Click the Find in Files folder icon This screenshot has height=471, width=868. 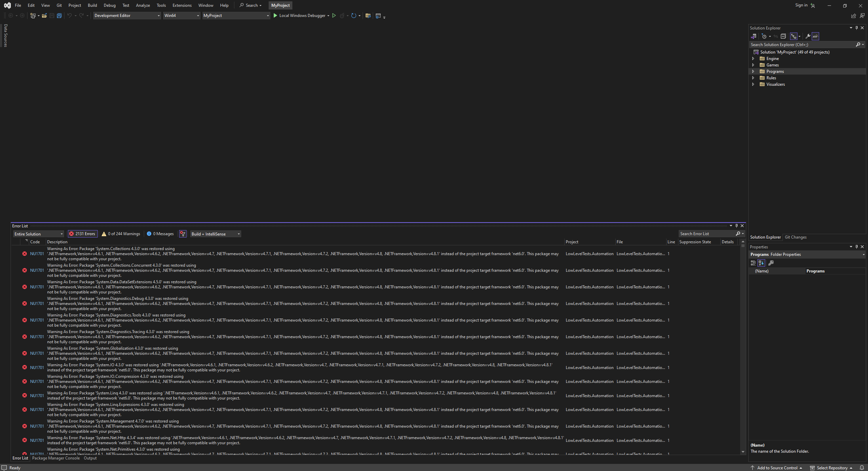[368, 16]
